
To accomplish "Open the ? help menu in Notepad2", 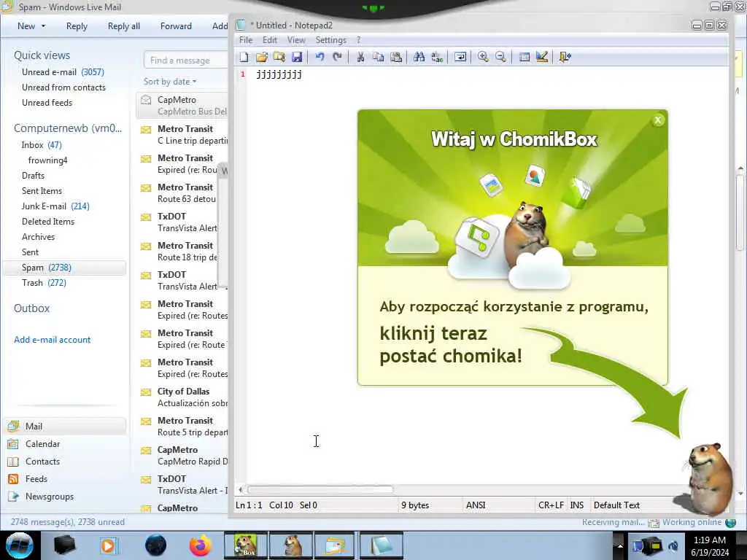I will click(359, 40).
